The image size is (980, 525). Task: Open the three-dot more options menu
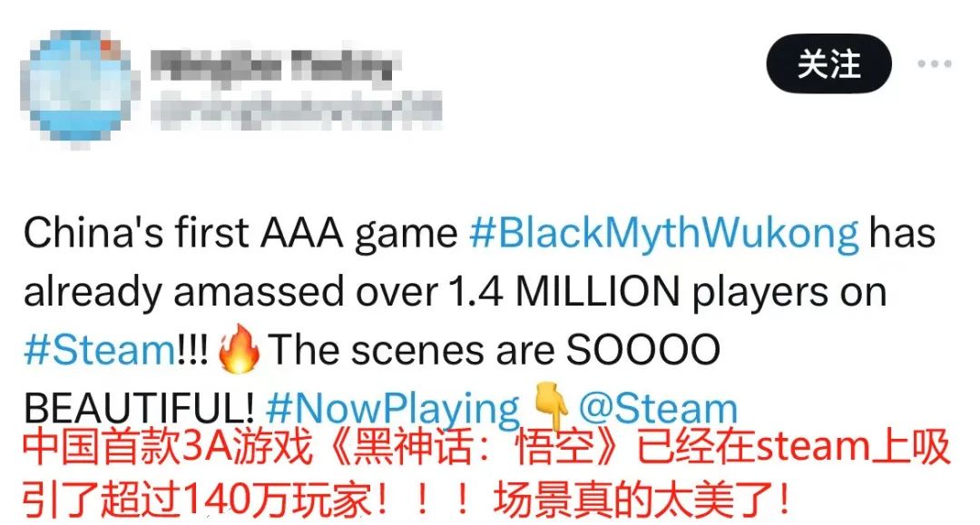(935, 63)
